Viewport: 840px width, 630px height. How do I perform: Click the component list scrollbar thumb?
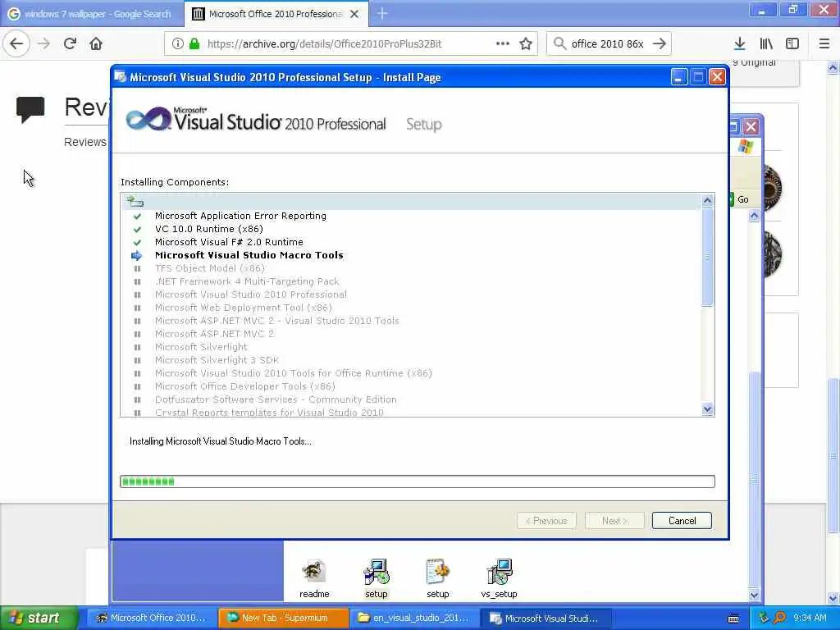707,257
